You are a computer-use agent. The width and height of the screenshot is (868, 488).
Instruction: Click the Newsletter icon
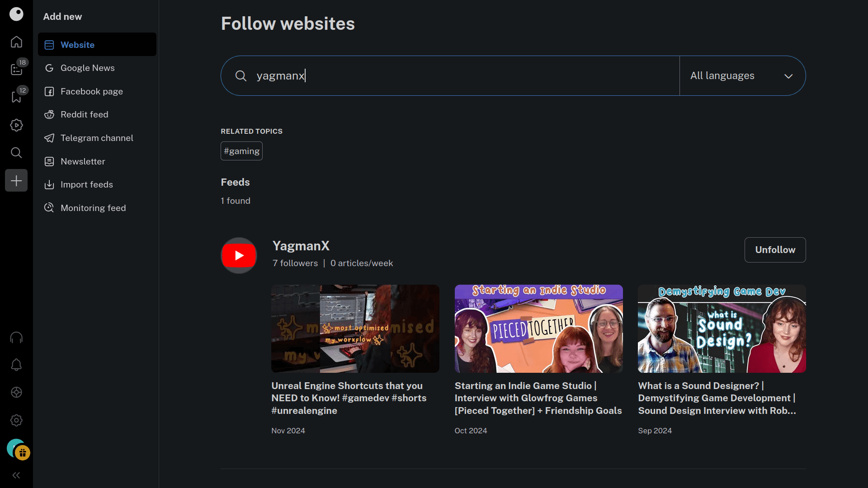point(49,161)
